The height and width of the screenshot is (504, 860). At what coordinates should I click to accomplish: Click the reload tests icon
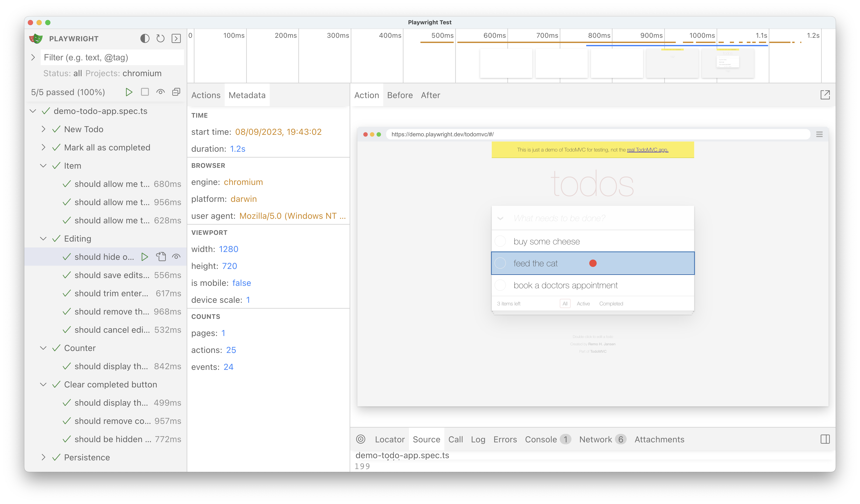pyautogui.click(x=160, y=39)
